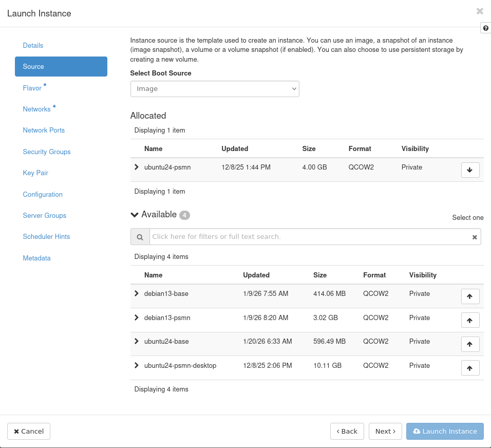Viewport: 491px width, 448px height.
Task: Click the search magnifier icon
Action: point(140,237)
